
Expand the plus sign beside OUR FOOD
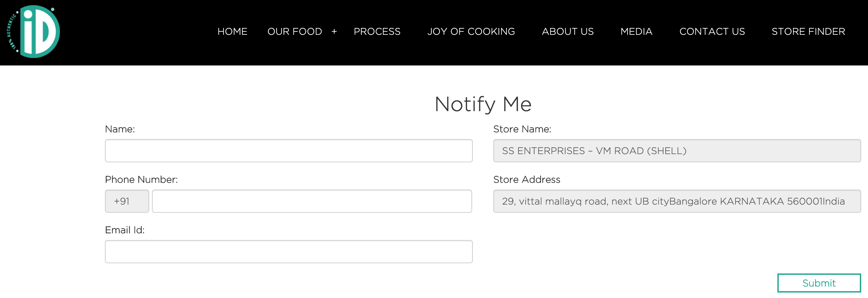pyautogui.click(x=334, y=32)
